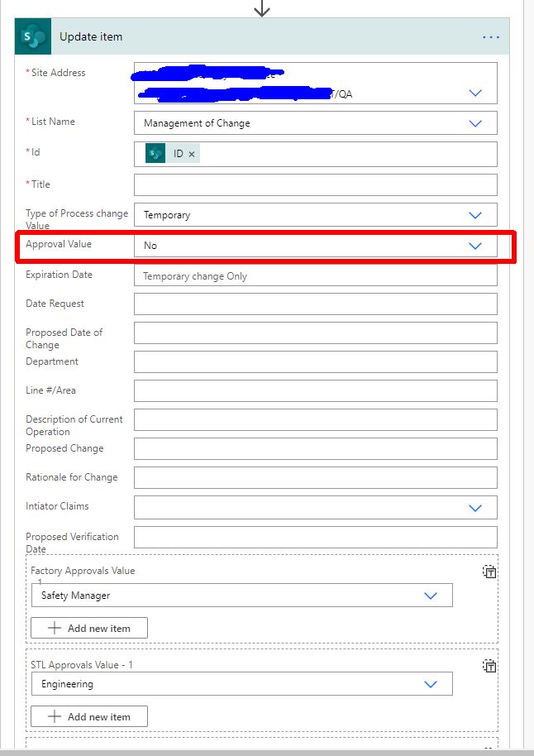Switch STL Approvals Value to array input
The image size is (534, 756).
pos(489,667)
